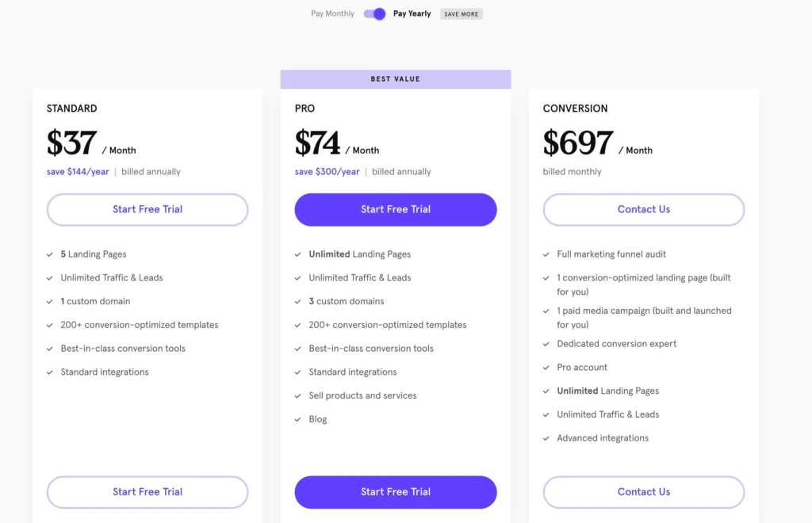This screenshot has height=523, width=812.
Task: Select the Pay Monthly billing option
Action: (x=332, y=13)
